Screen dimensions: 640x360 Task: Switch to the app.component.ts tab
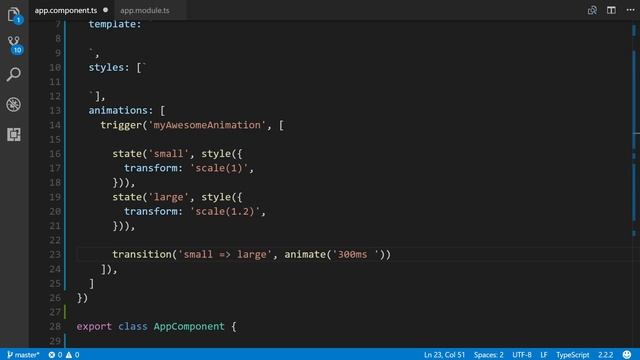(x=66, y=10)
